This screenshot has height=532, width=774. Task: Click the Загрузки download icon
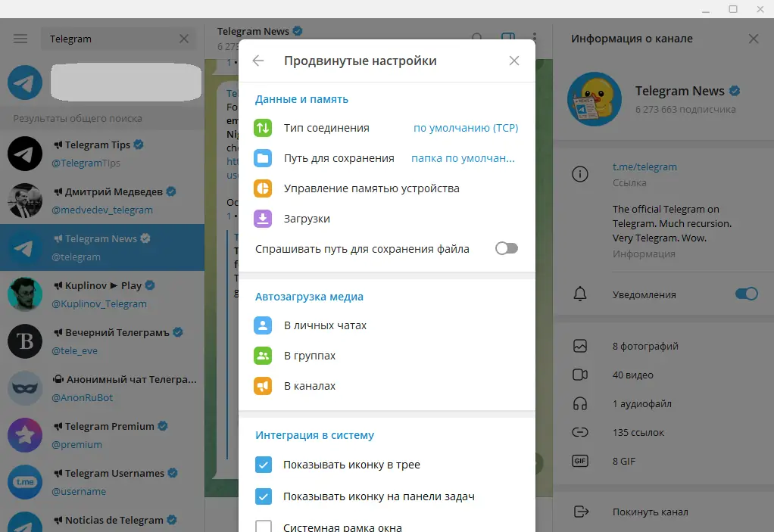tap(264, 218)
